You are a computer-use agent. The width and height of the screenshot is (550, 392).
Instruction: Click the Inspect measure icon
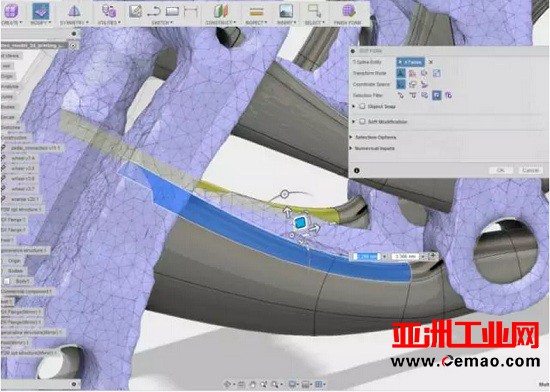[x=256, y=12]
